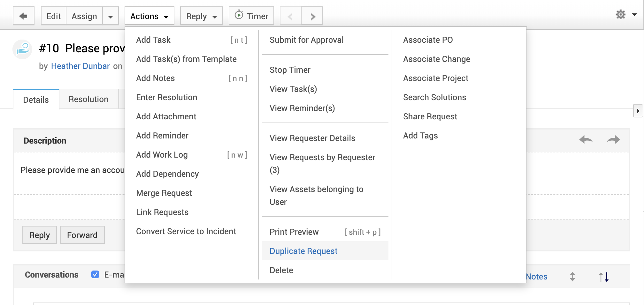Go to the next request arrow
644x305 pixels.
312,16
